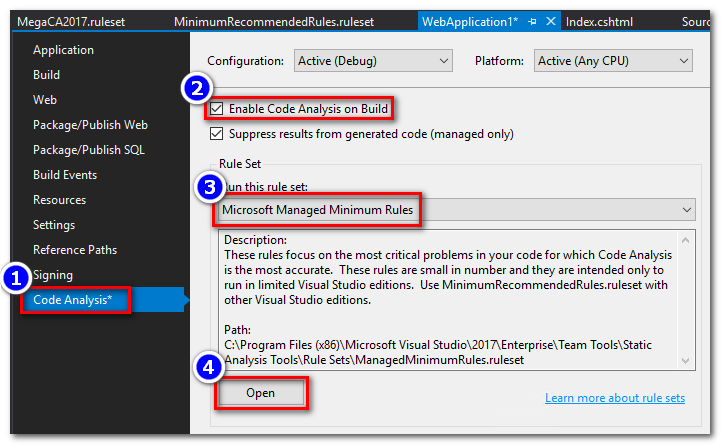This screenshot has height=445, width=721.
Task: Toggle Enable Code Analysis on Build checkbox
Action: tap(216, 109)
